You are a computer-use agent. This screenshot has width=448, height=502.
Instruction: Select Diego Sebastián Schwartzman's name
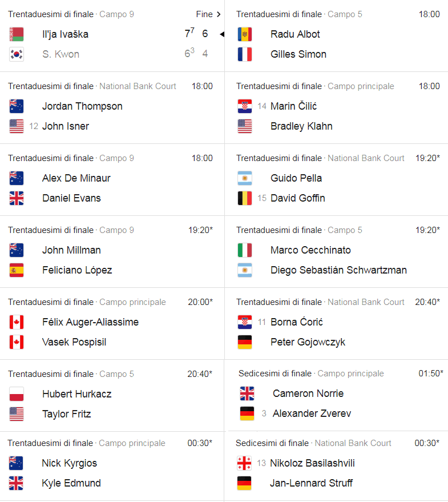(x=338, y=270)
